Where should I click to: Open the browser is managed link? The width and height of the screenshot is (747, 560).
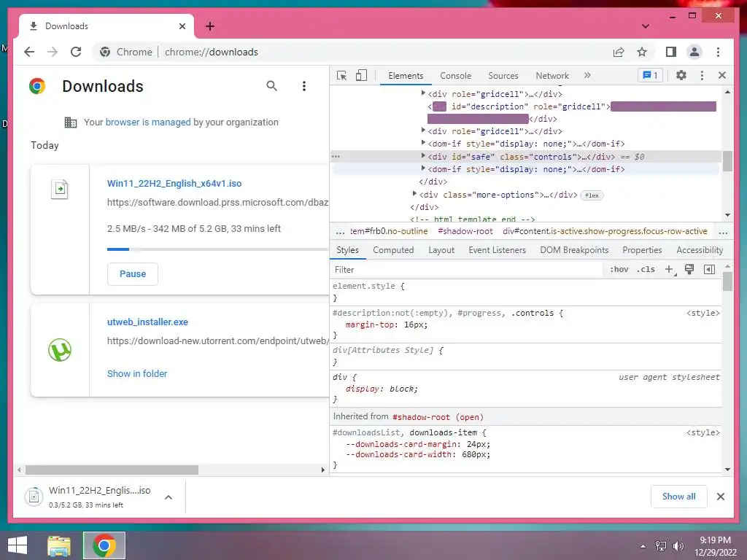148,122
